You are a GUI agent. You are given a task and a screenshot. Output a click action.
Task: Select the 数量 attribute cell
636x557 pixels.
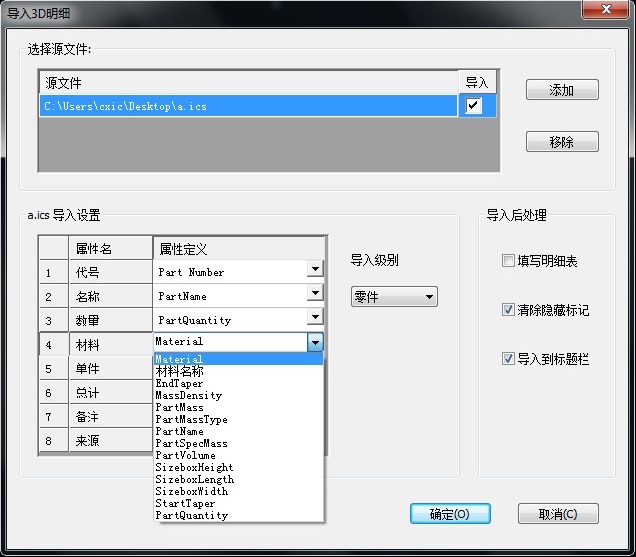point(110,320)
